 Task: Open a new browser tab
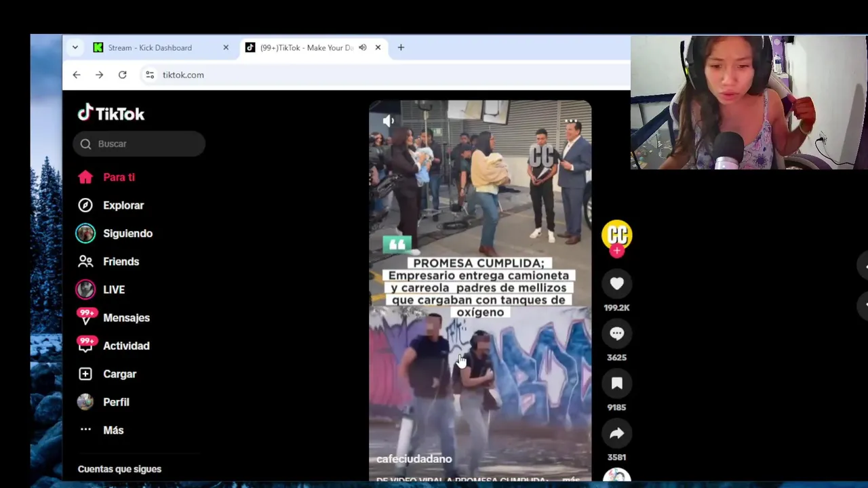pyautogui.click(x=401, y=47)
